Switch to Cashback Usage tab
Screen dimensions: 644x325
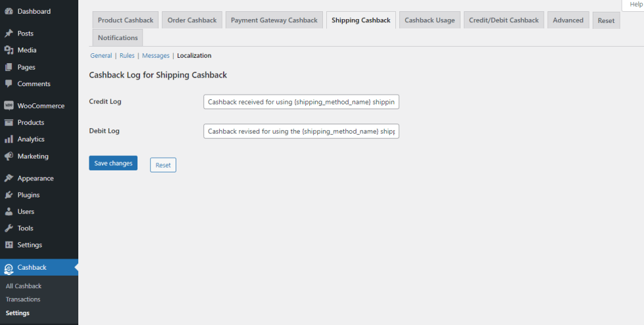click(430, 20)
